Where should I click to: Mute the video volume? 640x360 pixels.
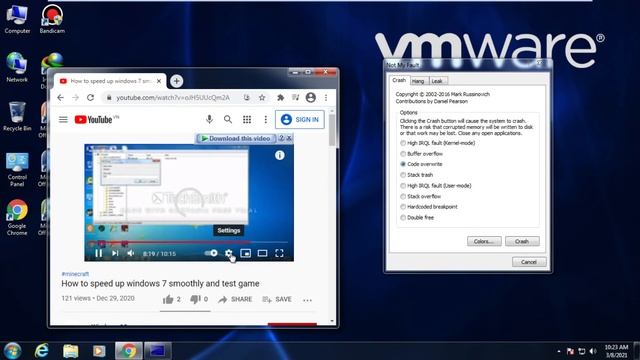(x=131, y=253)
